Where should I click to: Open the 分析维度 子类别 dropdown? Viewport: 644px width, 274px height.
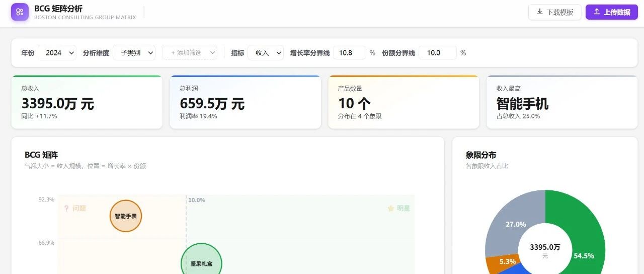134,52
